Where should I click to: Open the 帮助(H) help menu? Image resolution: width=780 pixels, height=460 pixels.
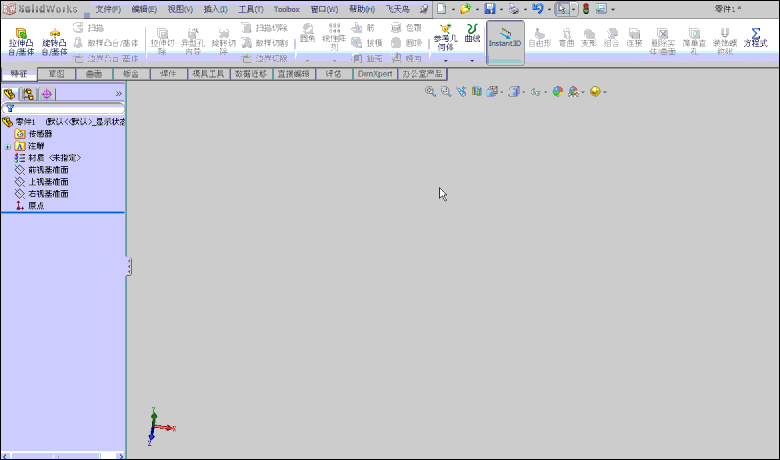[x=362, y=9]
